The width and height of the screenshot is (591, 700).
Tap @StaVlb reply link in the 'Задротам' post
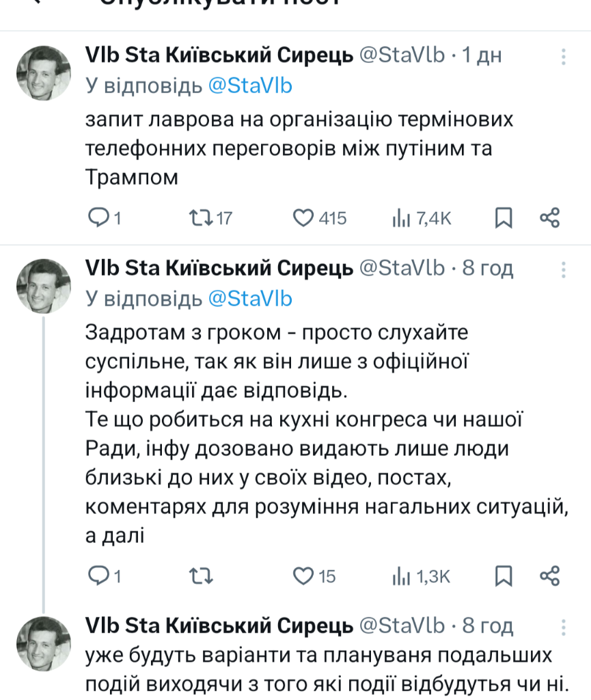click(x=249, y=298)
